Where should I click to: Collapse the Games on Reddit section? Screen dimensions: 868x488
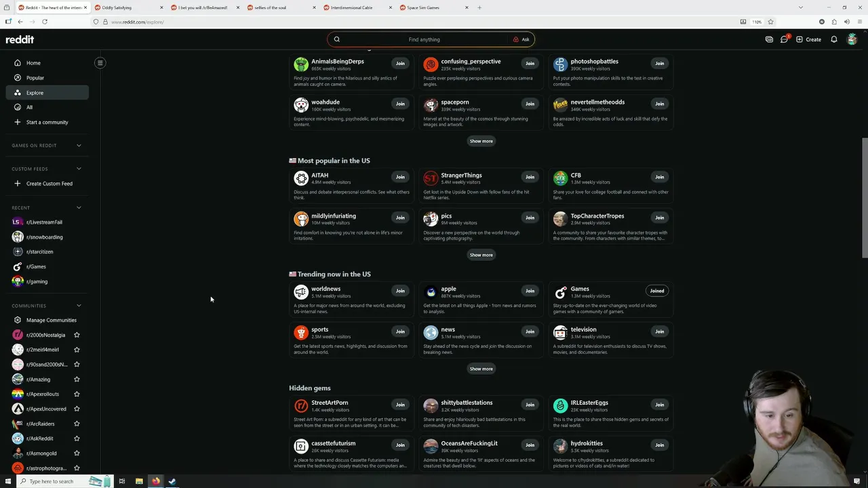pos(79,145)
